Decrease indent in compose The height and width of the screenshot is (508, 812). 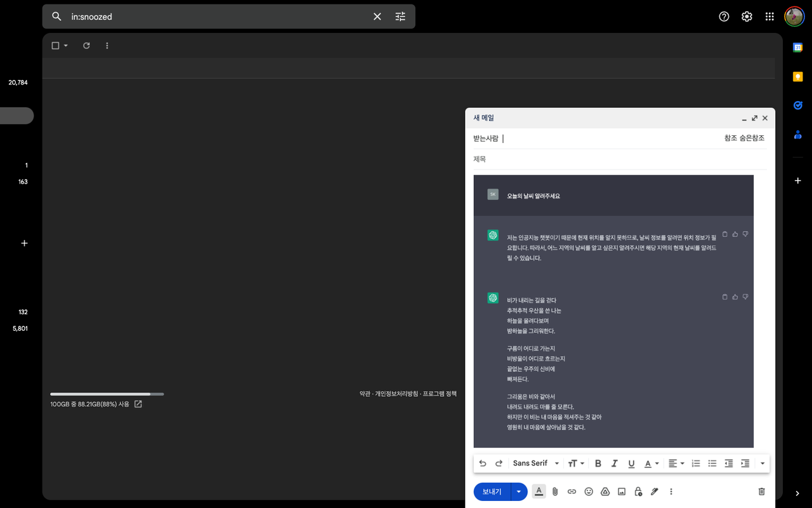(729, 464)
